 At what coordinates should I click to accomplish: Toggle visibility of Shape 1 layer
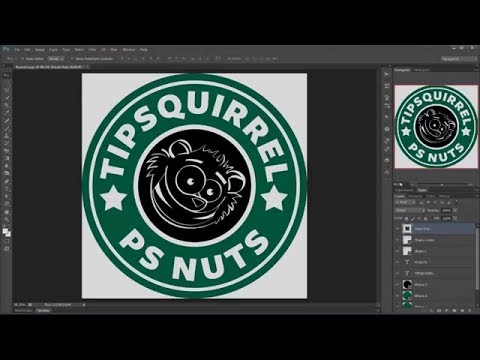tap(397, 251)
